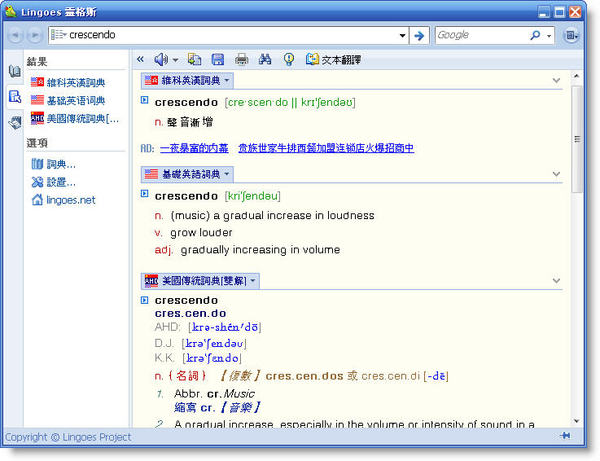The width and height of the screenshot is (600, 461).
Task: Click the scrollbar up arrow
Action: click(576, 76)
